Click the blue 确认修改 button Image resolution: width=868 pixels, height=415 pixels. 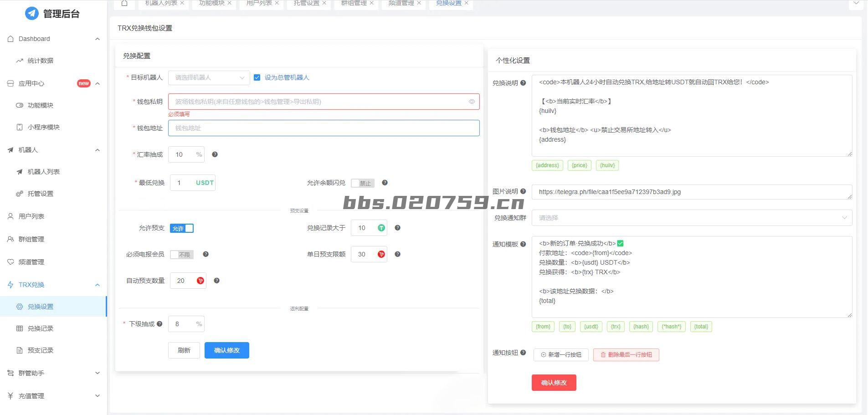tap(226, 350)
